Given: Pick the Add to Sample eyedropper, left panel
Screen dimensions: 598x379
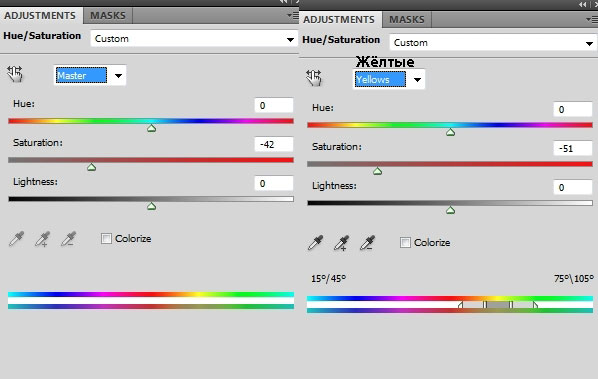Looking at the screenshot, I should tap(42, 239).
